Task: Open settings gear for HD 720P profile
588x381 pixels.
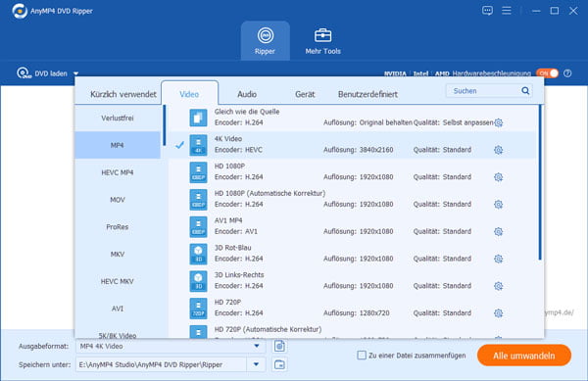Action: click(499, 313)
